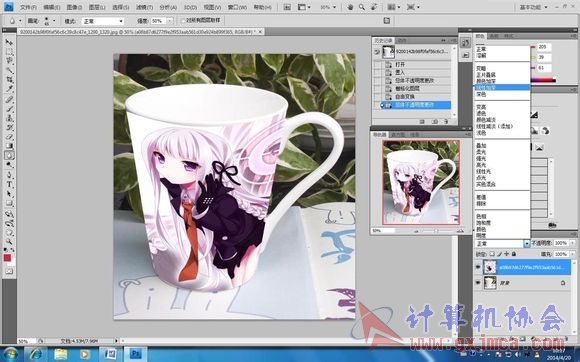580x362 pixels.
Task: Open the layer blend mode dropdown arrow
Action: pos(527,244)
